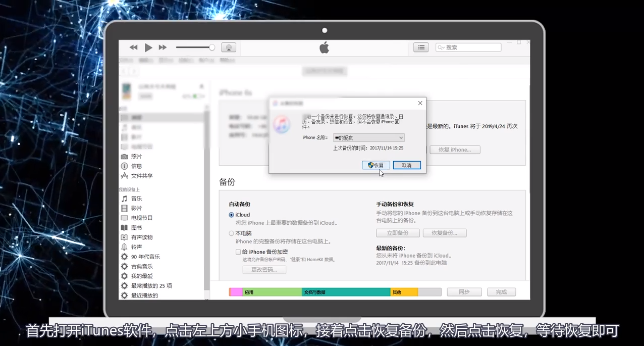
Task: Click the fast forward button
Action: tap(163, 47)
